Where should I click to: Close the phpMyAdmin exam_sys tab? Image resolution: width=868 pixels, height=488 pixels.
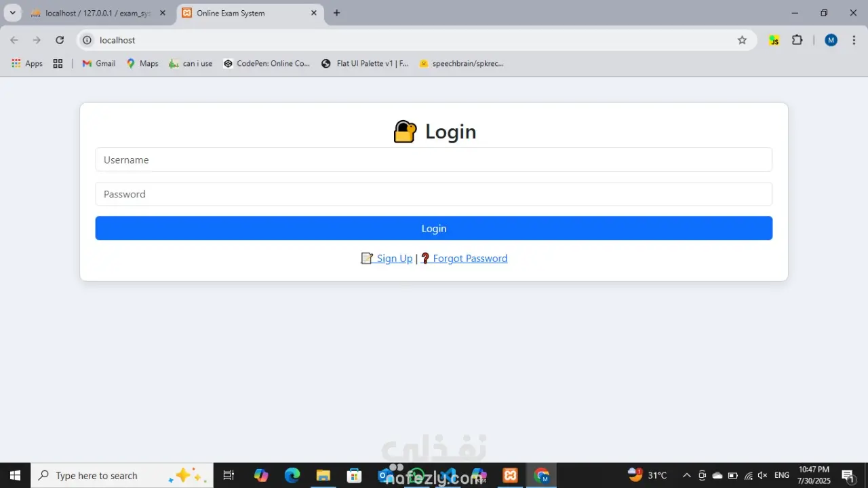point(162,13)
